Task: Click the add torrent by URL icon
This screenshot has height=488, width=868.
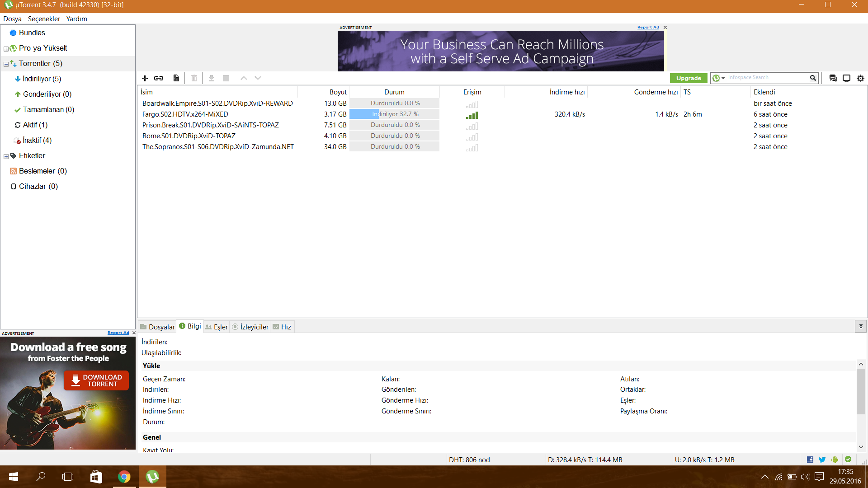Action: pyautogui.click(x=159, y=78)
